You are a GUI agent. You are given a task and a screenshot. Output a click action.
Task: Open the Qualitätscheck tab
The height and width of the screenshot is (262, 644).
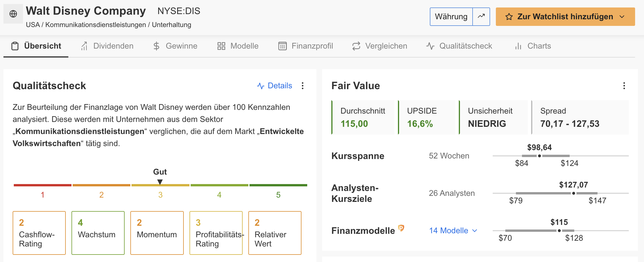tap(459, 46)
